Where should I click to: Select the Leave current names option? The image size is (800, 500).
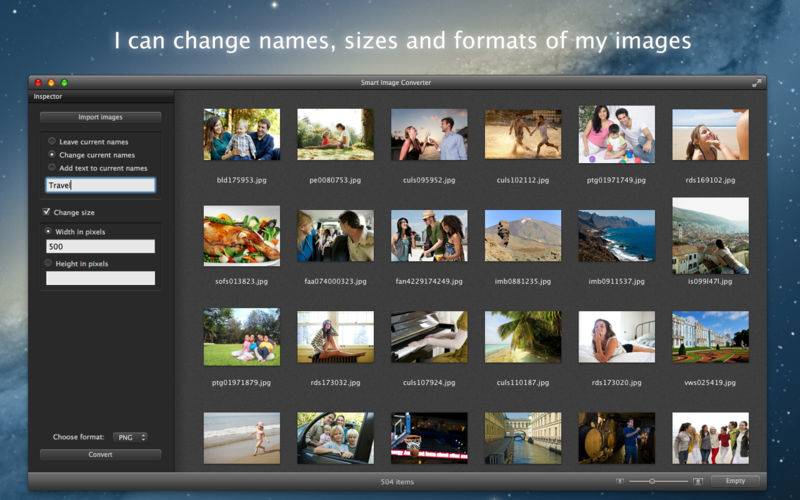click(x=52, y=141)
